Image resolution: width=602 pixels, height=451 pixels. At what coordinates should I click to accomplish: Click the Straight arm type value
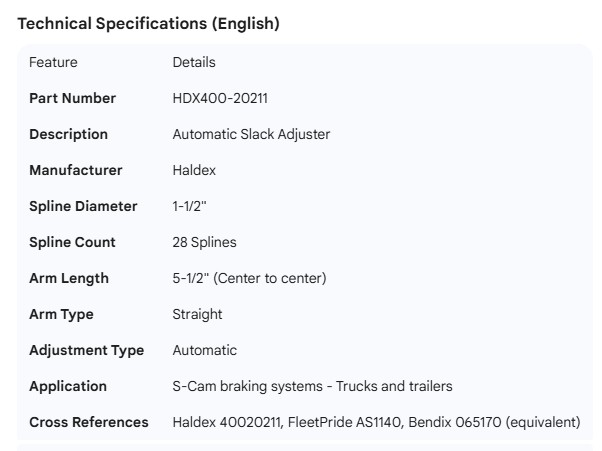click(x=197, y=314)
